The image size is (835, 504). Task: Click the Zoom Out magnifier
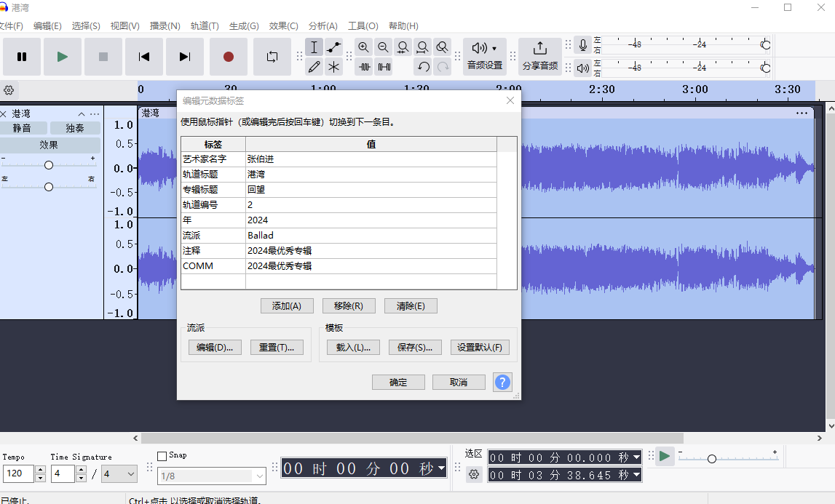pos(384,47)
